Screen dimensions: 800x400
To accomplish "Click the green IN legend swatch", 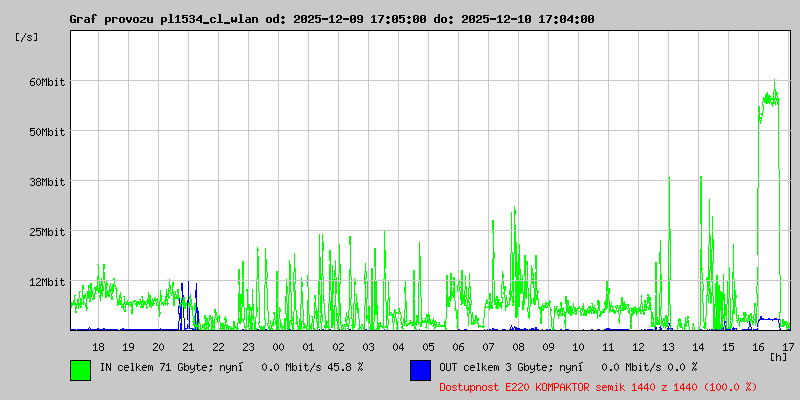I will [x=81, y=369].
